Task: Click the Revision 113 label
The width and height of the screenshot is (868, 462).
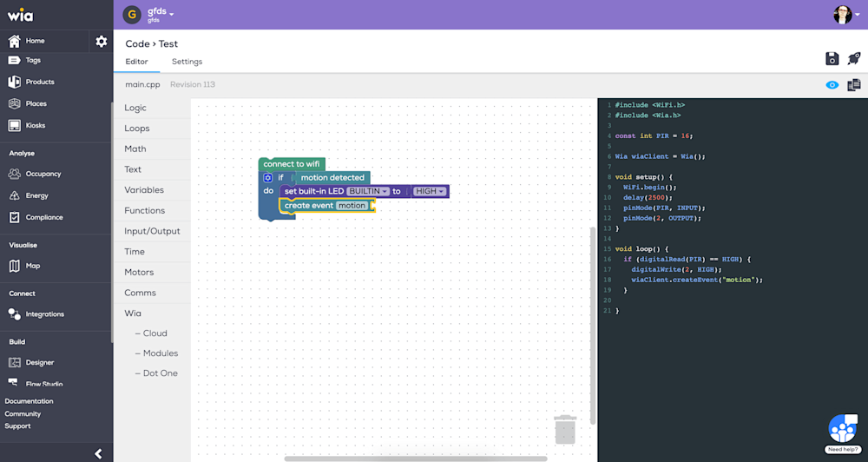Action: pos(193,85)
